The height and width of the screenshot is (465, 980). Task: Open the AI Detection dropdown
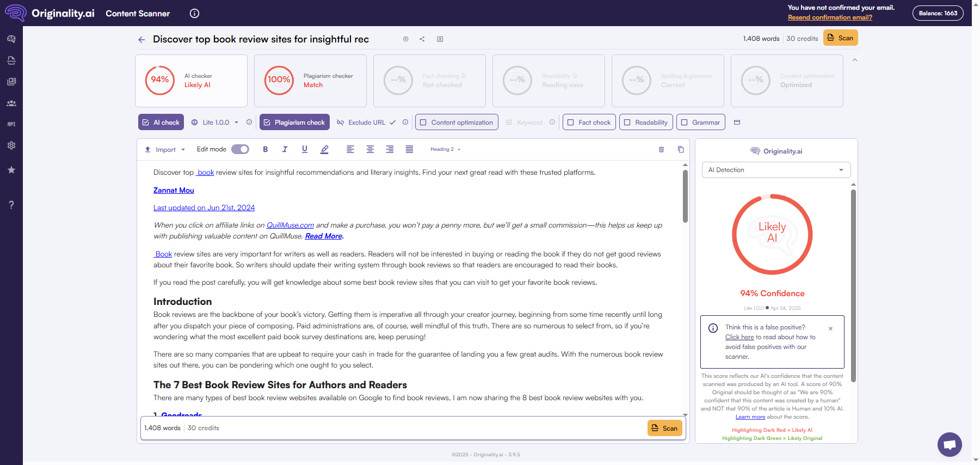(776, 170)
